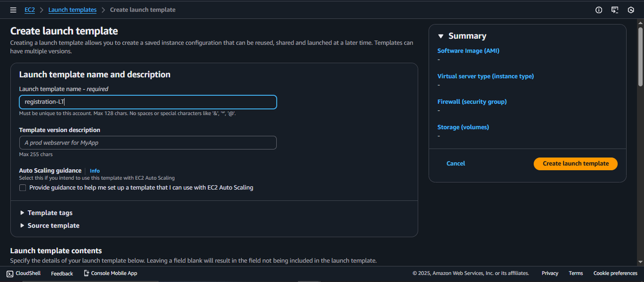This screenshot has width=644, height=282.
Task: Go to EC2 in the breadcrumb
Action: tap(30, 10)
